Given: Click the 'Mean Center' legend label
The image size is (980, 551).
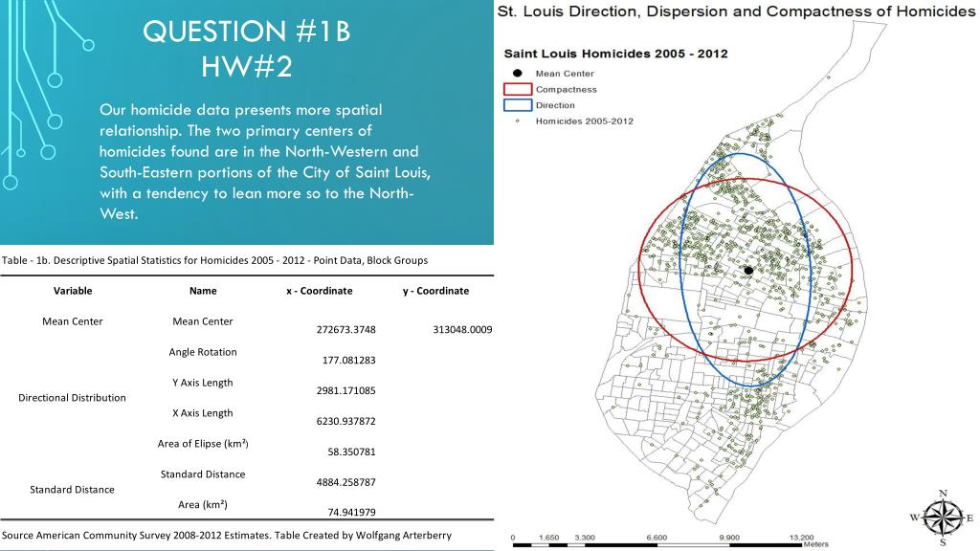Looking at the screenshot, I should (x=565, y=73).
